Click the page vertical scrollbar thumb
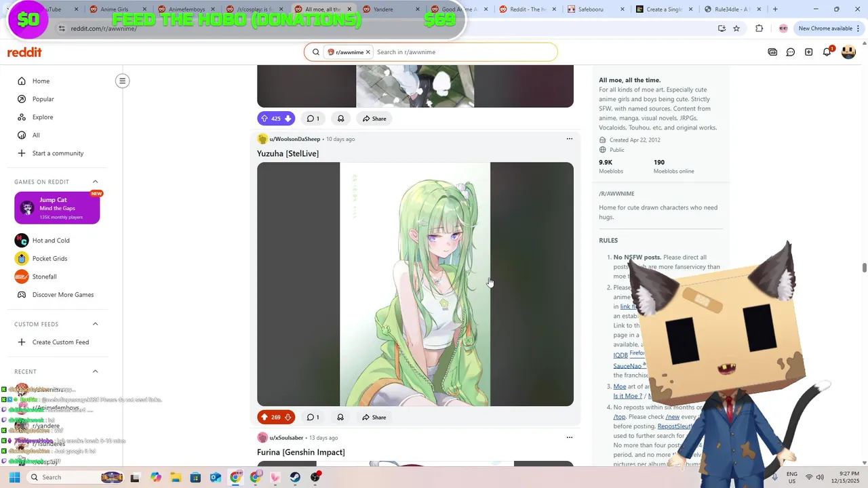Screen dimensions: 868x488 click(x=864, y=268)
